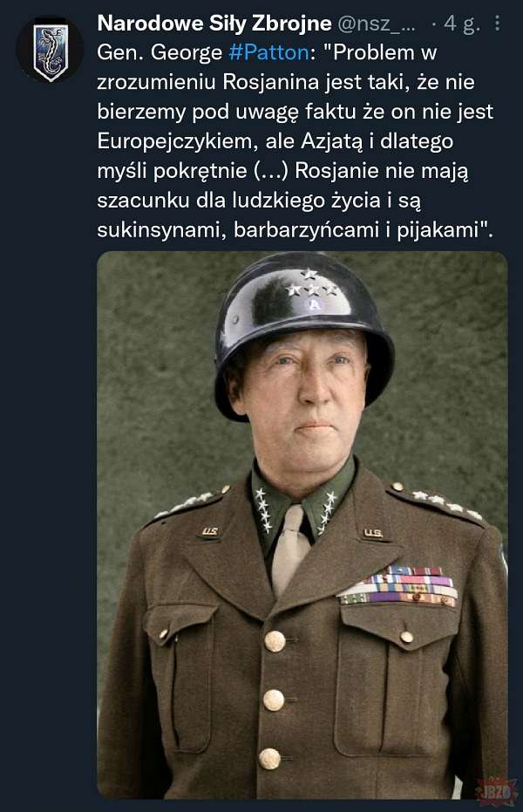523x812 pixels.
Task: Click the shield emblem in the avatar
Action: (51, 51)
